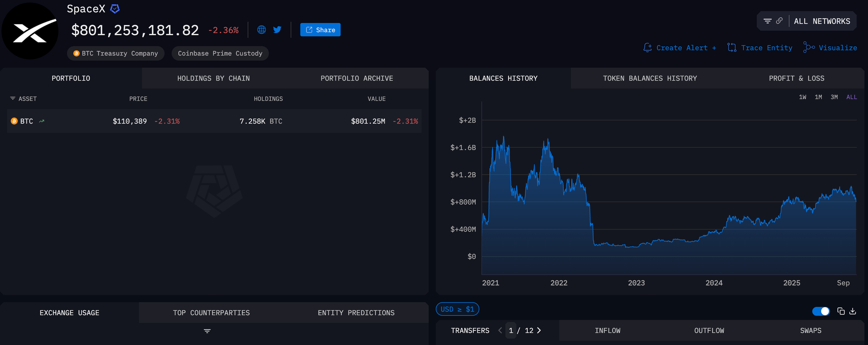Switch to the OUTFLOW tab
868x345 pixels.
point(709,331)
